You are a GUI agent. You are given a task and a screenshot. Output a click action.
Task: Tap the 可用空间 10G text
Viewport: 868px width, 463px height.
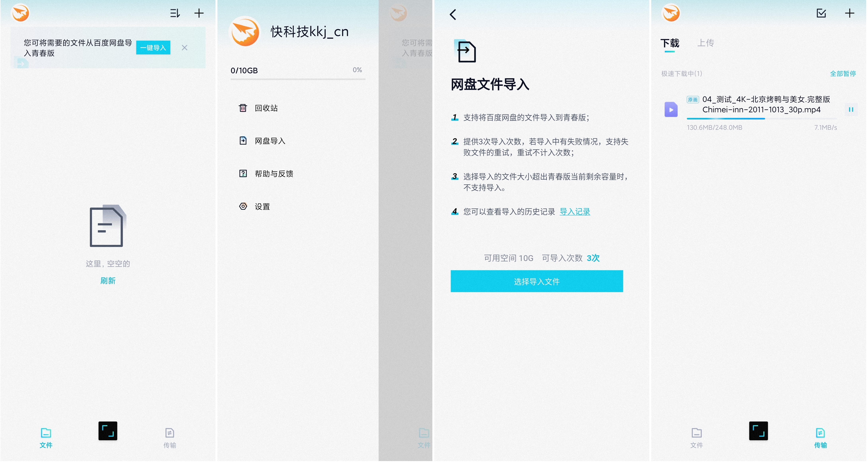[x=508, y=258]
